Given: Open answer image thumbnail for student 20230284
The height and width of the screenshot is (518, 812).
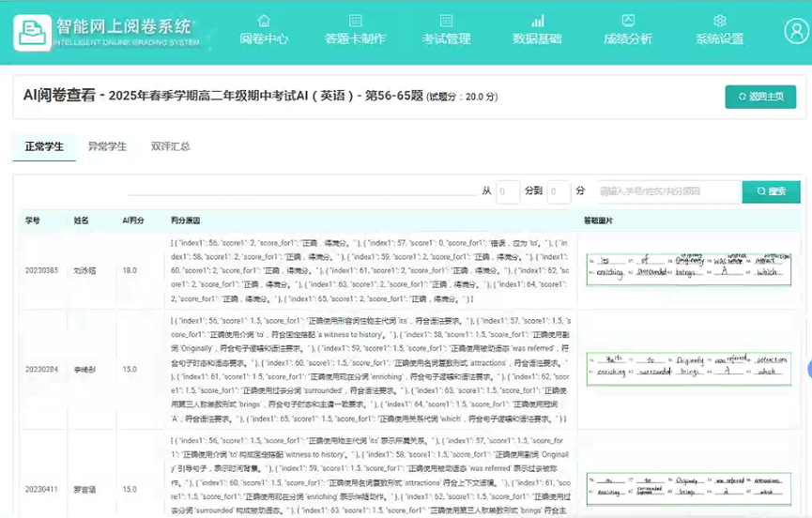Looking at the screenshot, I should [x=689, y=369].
